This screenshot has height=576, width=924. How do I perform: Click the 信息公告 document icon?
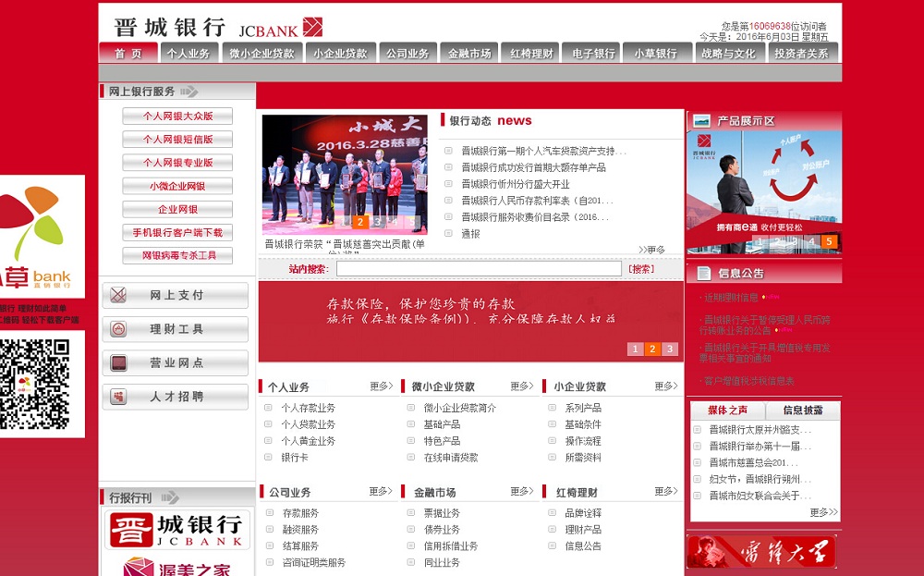pos(703,273)
